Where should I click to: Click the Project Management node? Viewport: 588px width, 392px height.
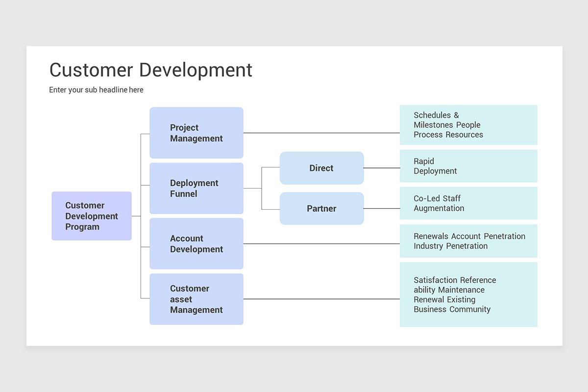[x=196, y=132]
